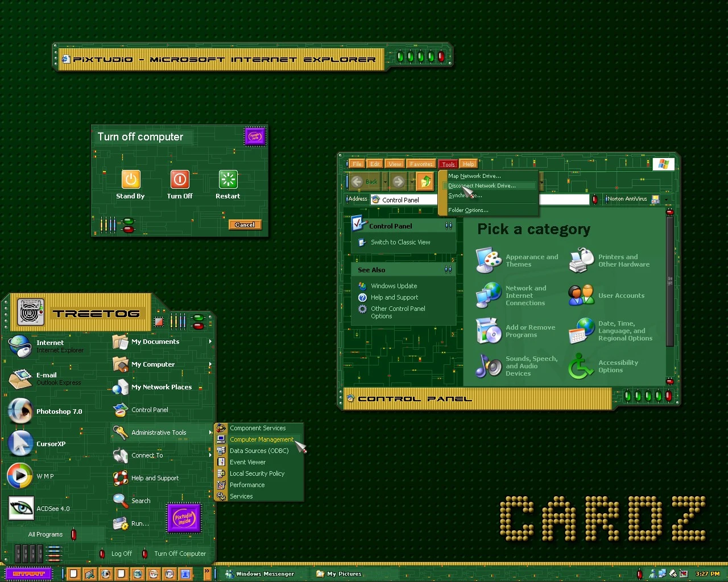Expand My Computer submenu arrow
Image resolution: width=728 pixels, height=582 pixels.
coord(210,364)
